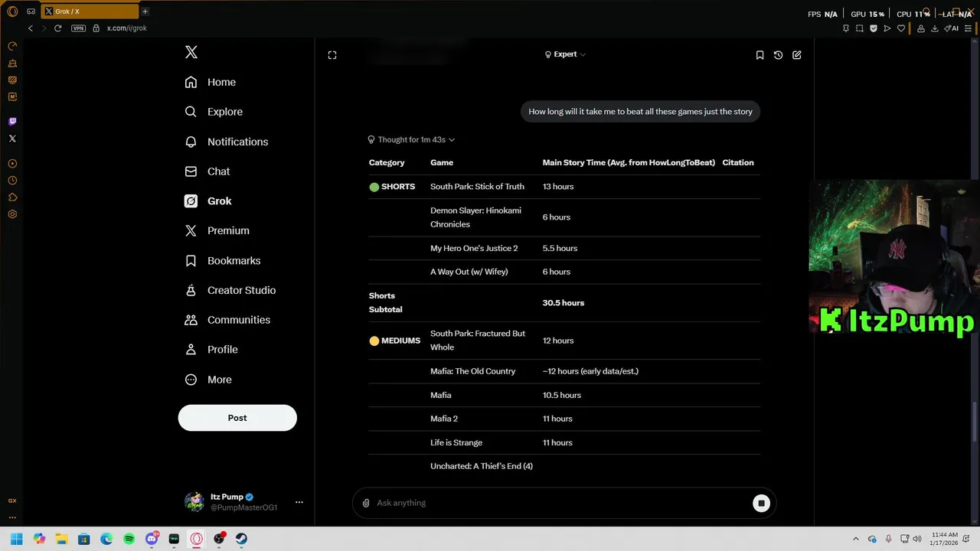Click the 'Citation' column header
Screen dimensions: 980x551
(x=738, y=162)
